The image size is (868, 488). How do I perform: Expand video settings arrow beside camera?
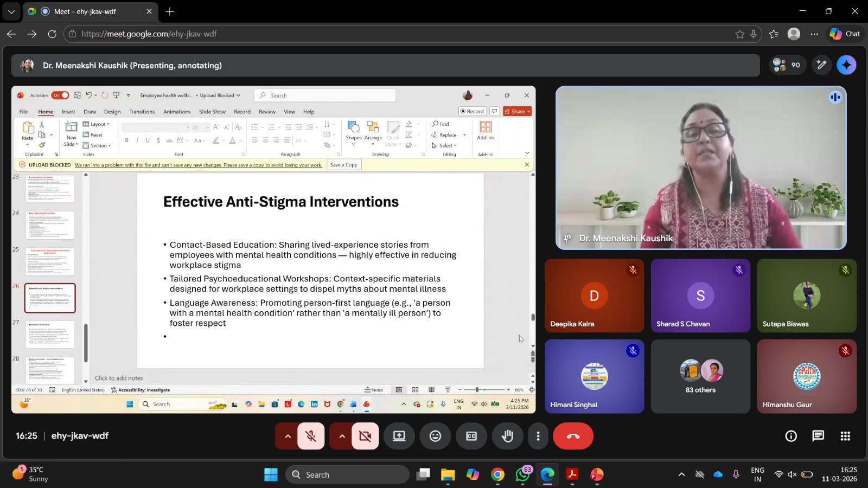tap(341, 436)
